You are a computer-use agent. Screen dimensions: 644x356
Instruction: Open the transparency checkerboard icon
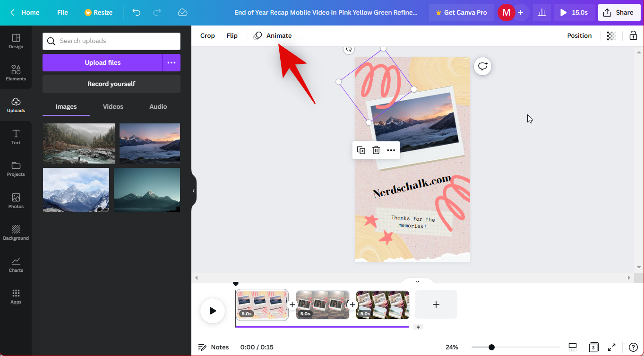pos(611,35)
